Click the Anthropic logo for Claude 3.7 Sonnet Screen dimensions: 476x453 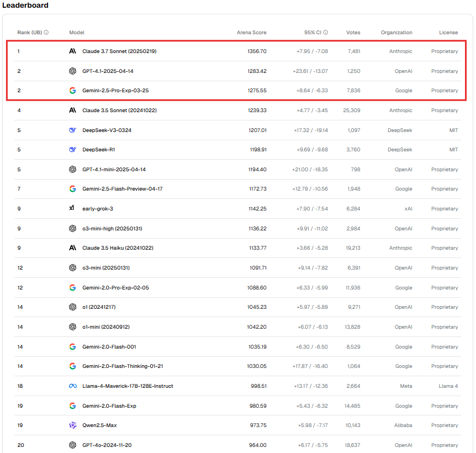click(72, 51)
